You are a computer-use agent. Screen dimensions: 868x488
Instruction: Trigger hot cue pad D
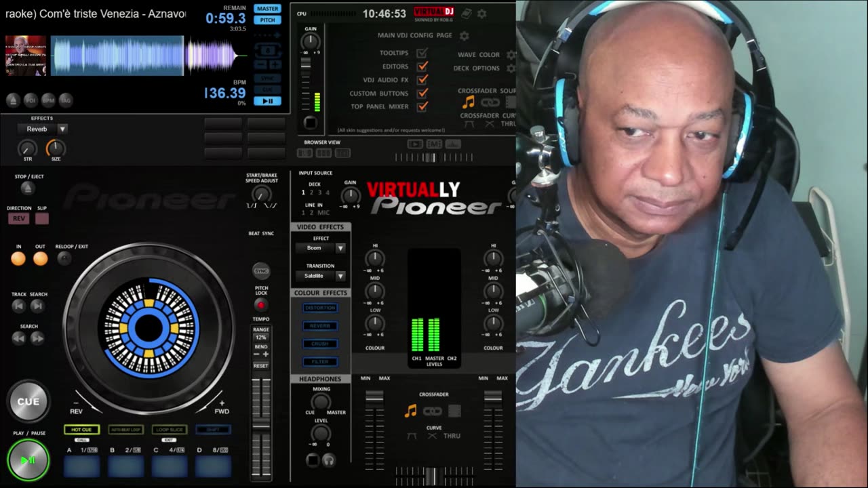(x=213, y=466)
